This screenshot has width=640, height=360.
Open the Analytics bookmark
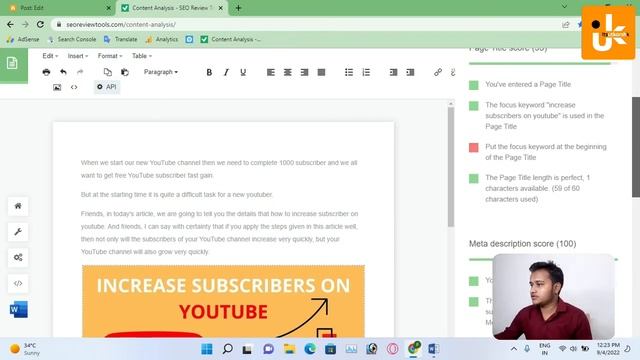(x=162, y=39)
